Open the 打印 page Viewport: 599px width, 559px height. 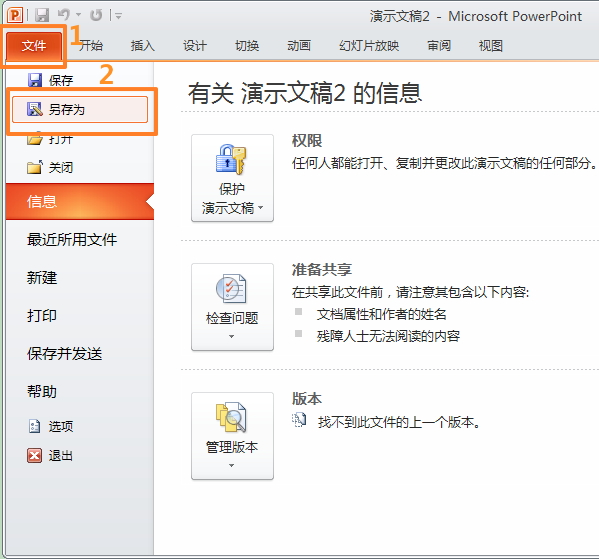pos(42,316)
